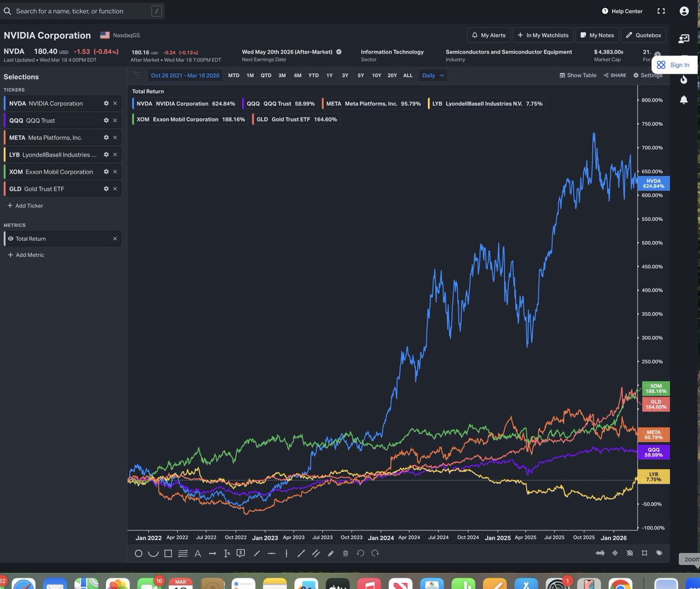
Task: Select the 10Y time range
Action: pyautogui.click(x=376, y=75)
